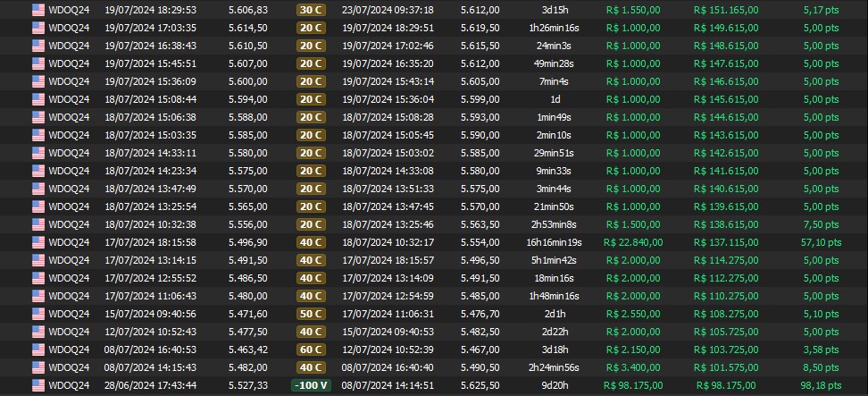This screenshot has width=868, height=396.
Task: Click the 50 C quantity badge
Action: coord(311,314)
